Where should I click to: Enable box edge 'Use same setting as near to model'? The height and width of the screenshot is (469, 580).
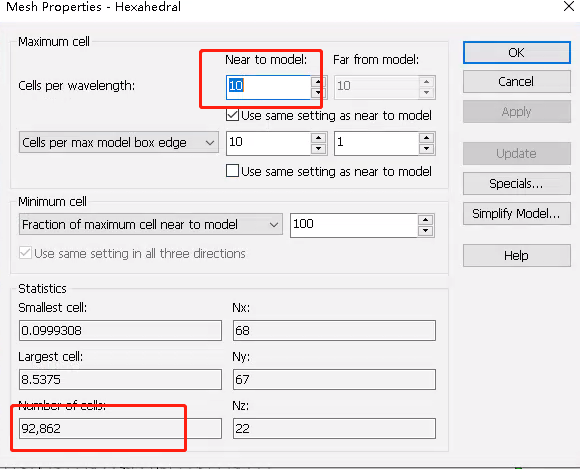tap(232, 171)
